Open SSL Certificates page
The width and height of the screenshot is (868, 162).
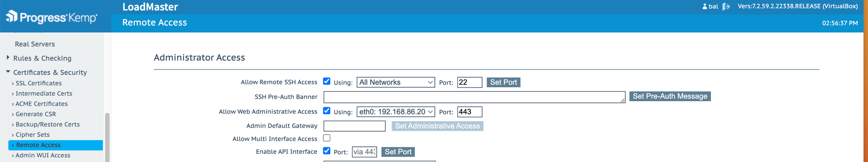(x=39, y=83)
